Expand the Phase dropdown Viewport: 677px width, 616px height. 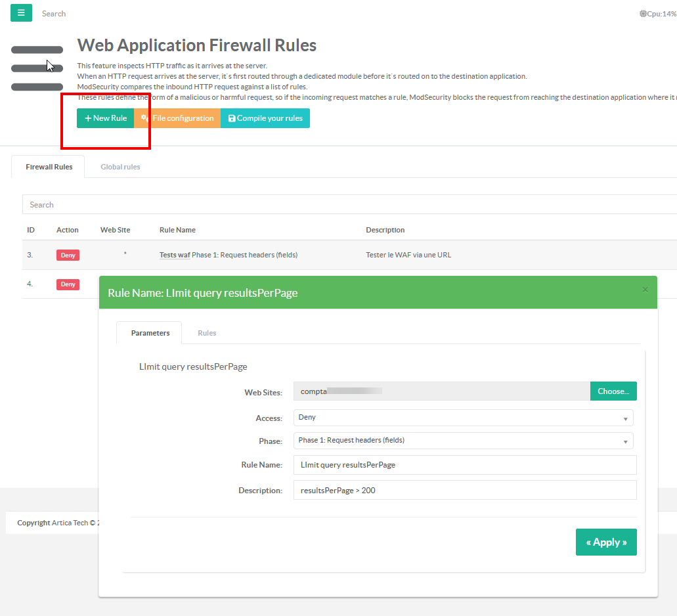pos(463,441)
